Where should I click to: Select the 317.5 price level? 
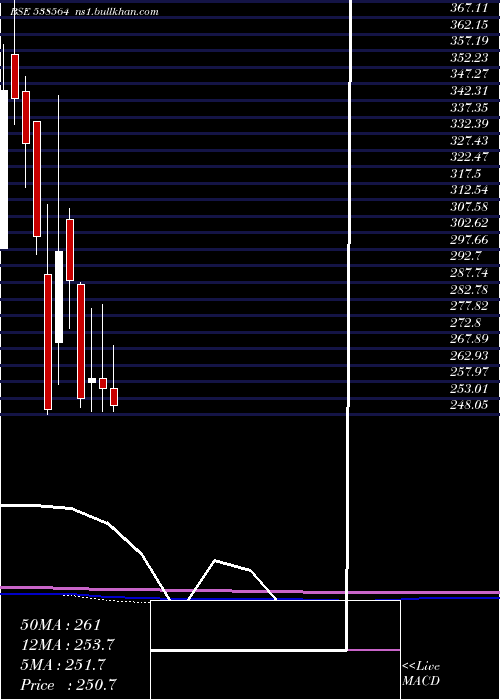tap(466, 173)
